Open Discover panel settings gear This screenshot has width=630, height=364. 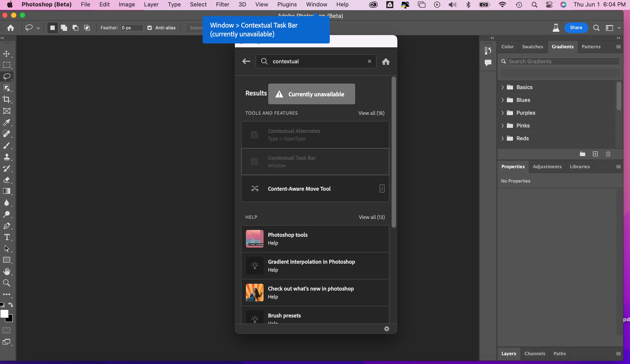tap(387, 329)
